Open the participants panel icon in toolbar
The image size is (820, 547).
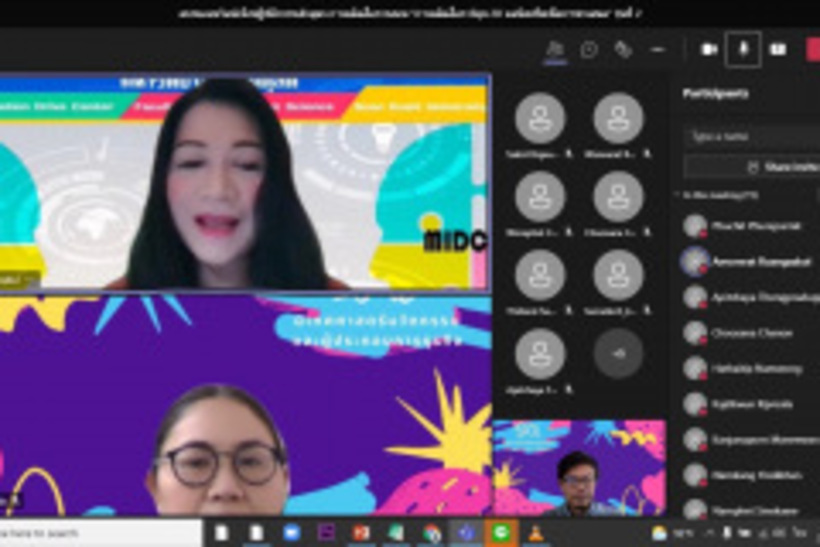[x=555, y=49]
